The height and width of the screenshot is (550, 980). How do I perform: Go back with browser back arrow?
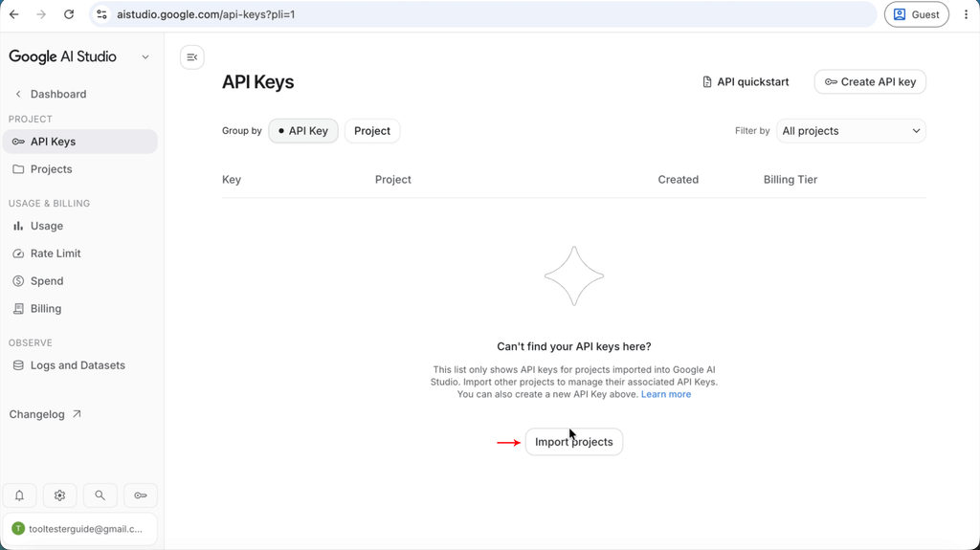point(13,14)
